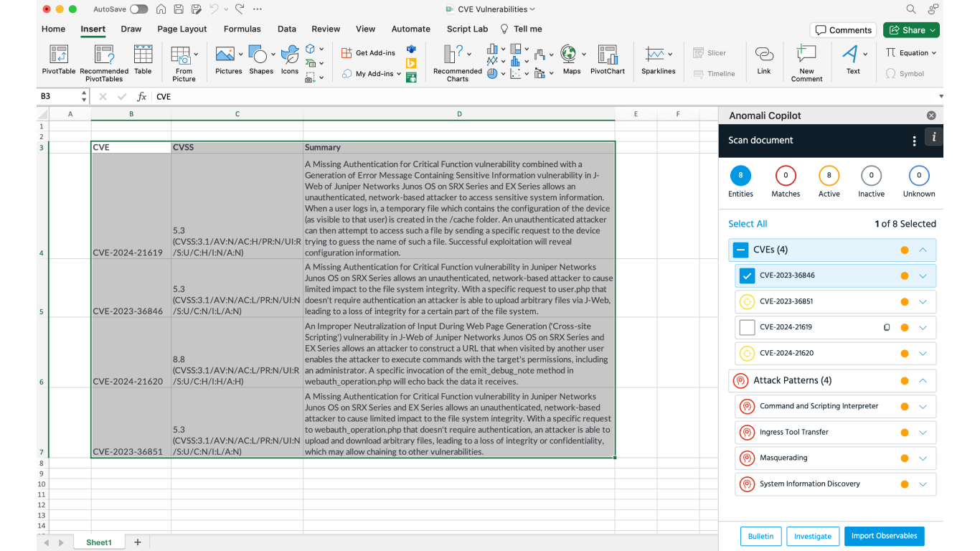
Task: Switch to the Draw ribbon tab
Action: coord(131,29)
